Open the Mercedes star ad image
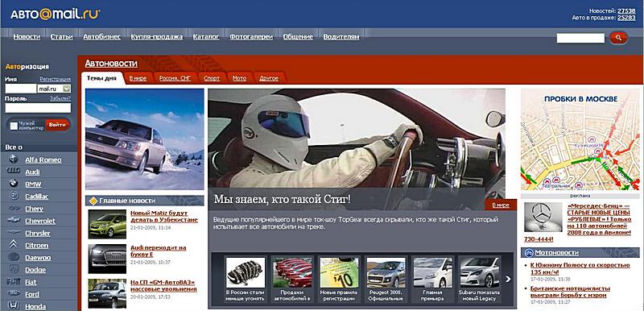Viewport: 644px width, 311px height. pyautogui.click(x=544, y=217)
